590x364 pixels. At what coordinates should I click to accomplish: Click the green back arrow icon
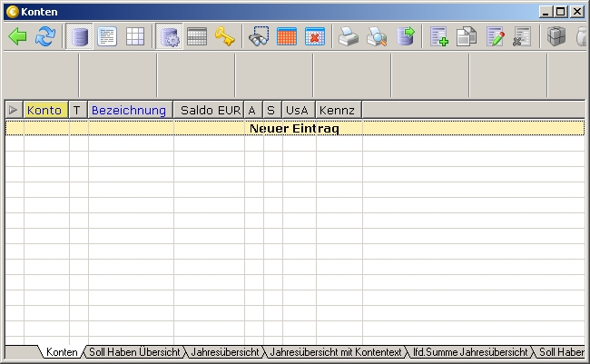pyautogui.click(x=17, y=36)
